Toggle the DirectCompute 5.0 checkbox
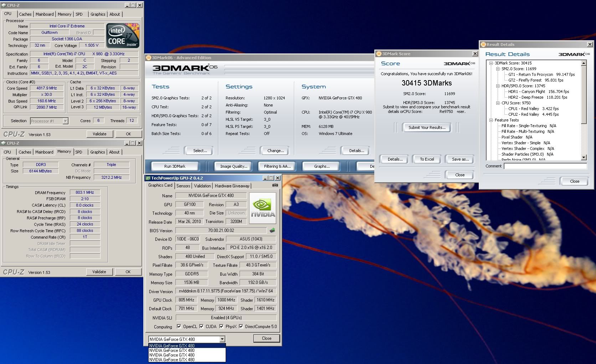 pyautogui.click(x=241, y=327)
